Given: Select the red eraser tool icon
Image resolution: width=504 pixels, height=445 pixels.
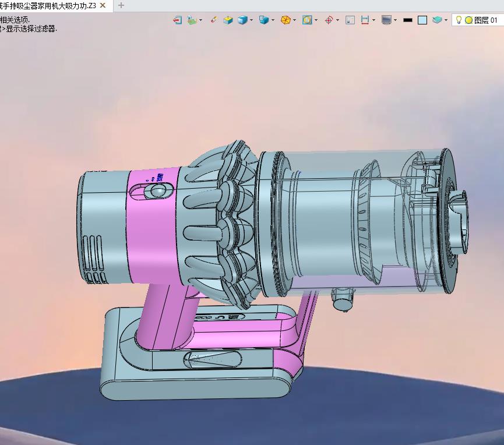Looking at the screenshot, I should [x=213, y=20].
